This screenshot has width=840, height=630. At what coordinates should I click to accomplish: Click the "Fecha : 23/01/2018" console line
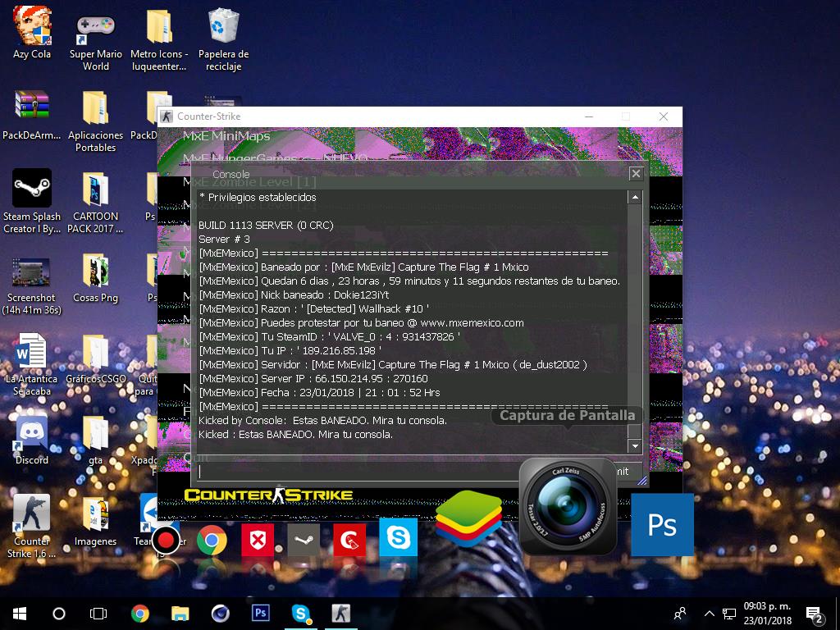point(319,392)
